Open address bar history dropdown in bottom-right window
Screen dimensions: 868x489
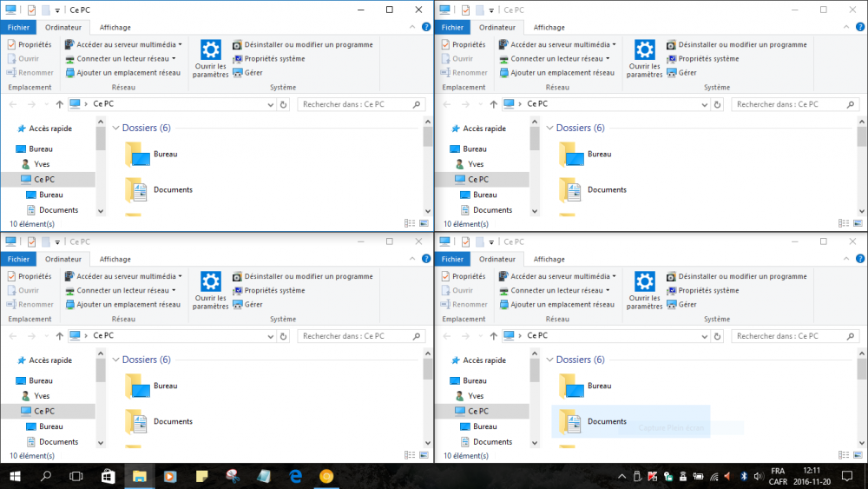coord(704,335)
